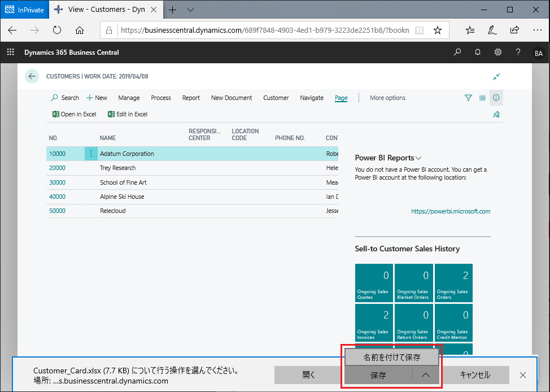This screenshot has width=550, height=392.
Task: Collapse the save options chevron
Action: (x=425, y=375)
